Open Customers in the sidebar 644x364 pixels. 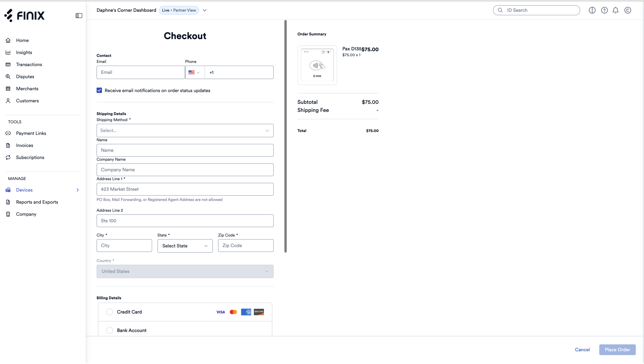click(x=27, y=101)
